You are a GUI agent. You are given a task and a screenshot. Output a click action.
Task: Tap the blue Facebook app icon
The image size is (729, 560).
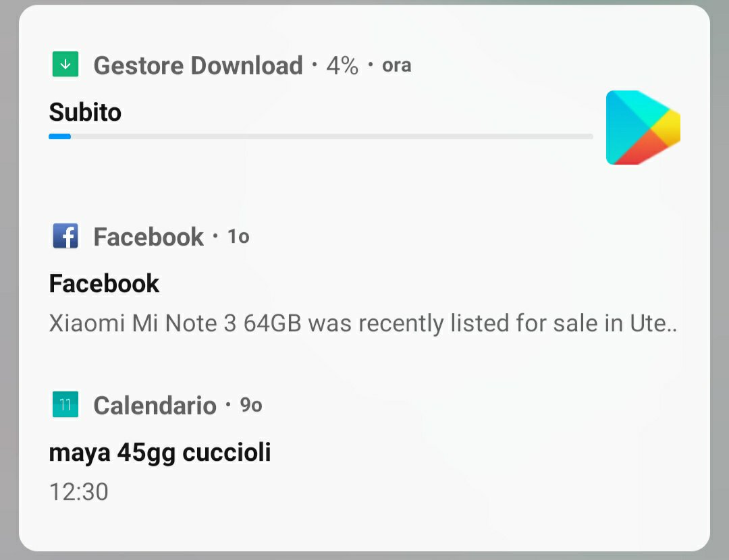pos(65,236)
